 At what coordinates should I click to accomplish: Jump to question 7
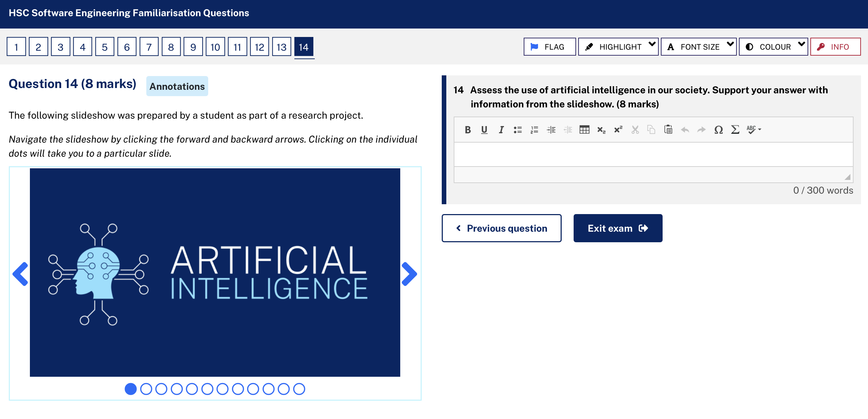(149, 46)
